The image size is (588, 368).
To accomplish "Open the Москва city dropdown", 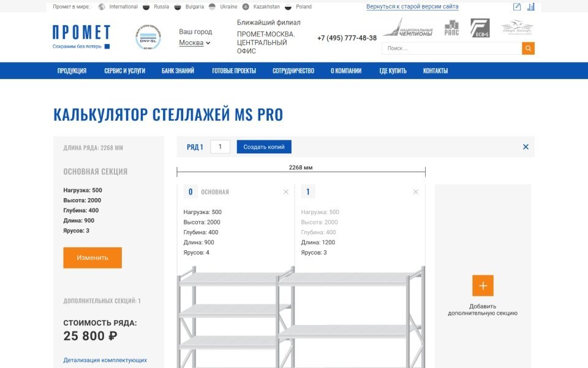I will pyautogui.click(x=194, y=43).
